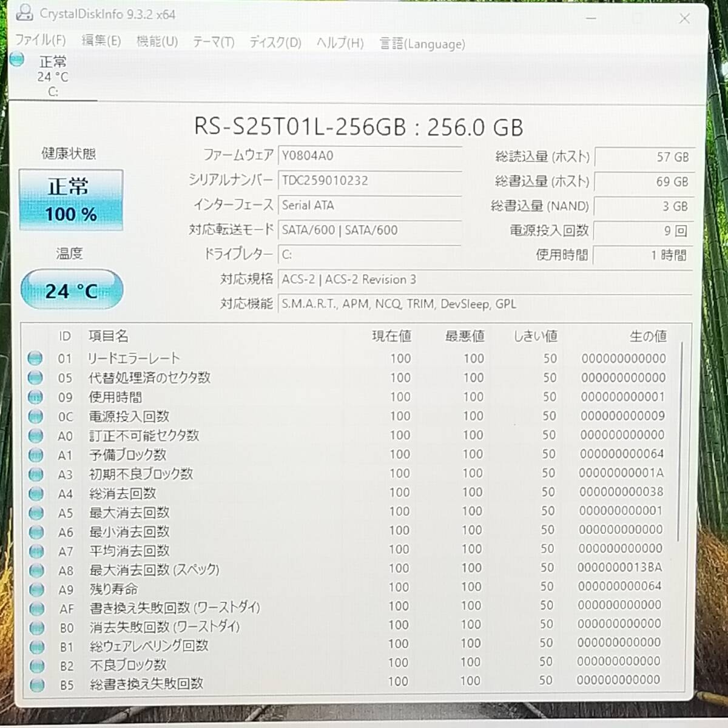This screenshot has width=728, height=728.
Task: Click the 対応規格 field ACS-2 Revision 3
Action: [x=485, y=279]
